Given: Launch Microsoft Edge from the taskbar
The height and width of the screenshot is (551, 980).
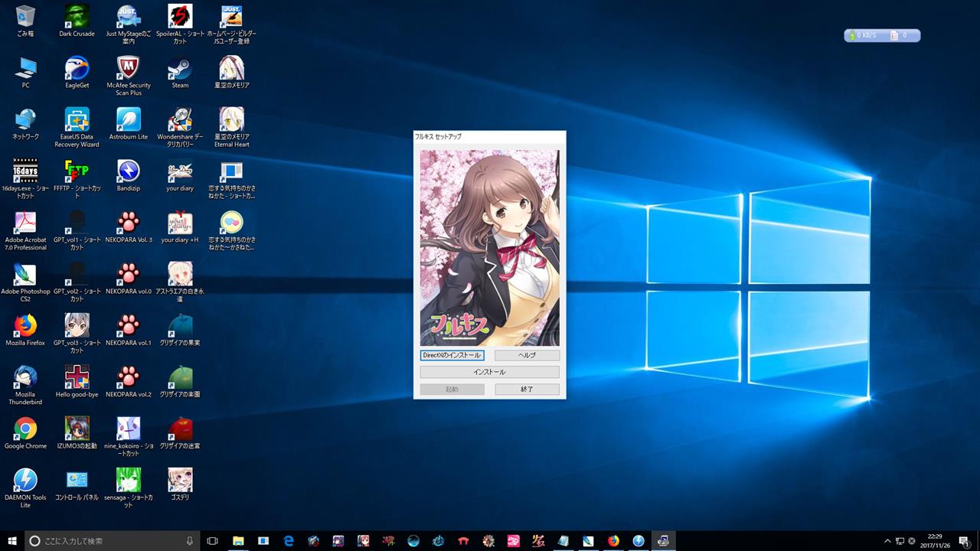Looking at the screenshot, I should [289, 540].
